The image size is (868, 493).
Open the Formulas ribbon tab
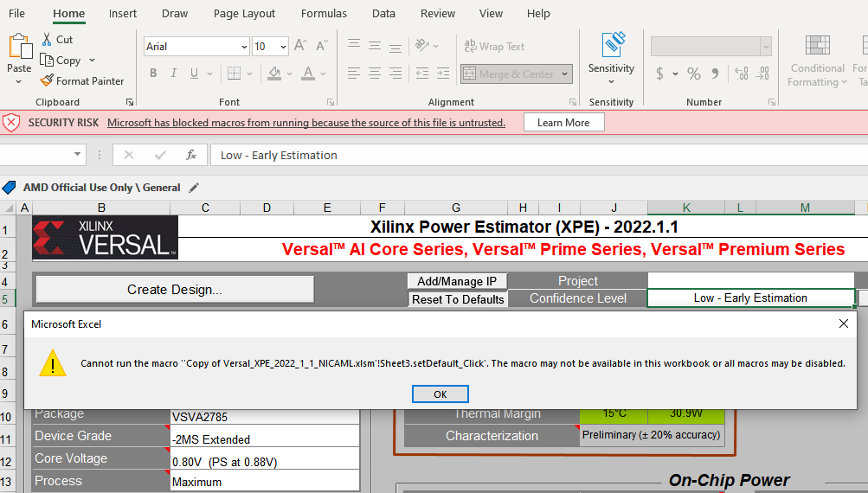point(324,13)
